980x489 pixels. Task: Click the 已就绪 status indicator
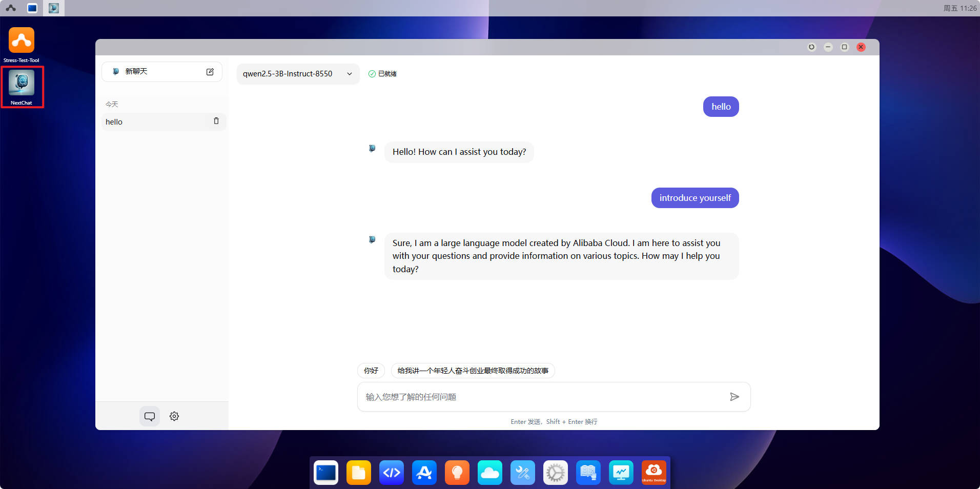(x=382, y=73)
